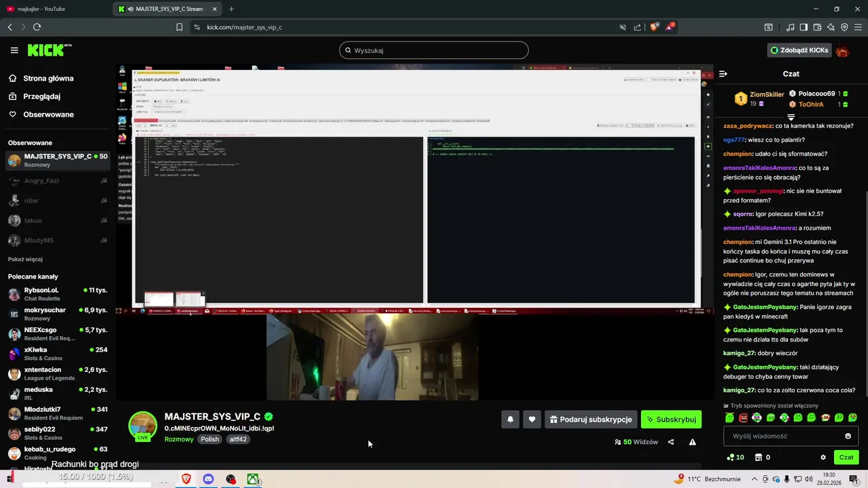
Task: Select Angry_Fazi followed channel
Action: 58,181
